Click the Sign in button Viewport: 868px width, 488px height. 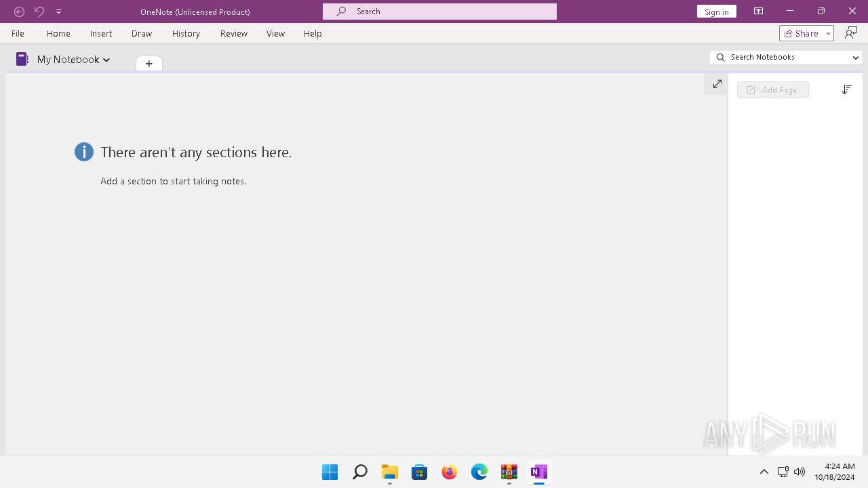(717, 12)
